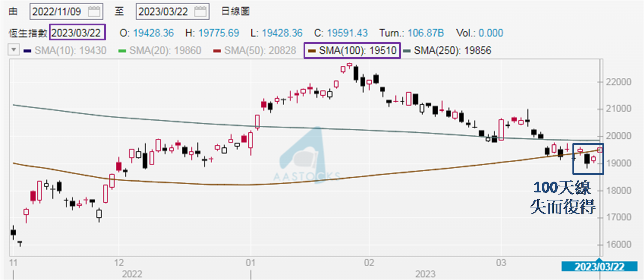This screenshot has height=280, width=644.
Task: Click the SMA(100) brown line marker
Action: click(x=312, y=51)
